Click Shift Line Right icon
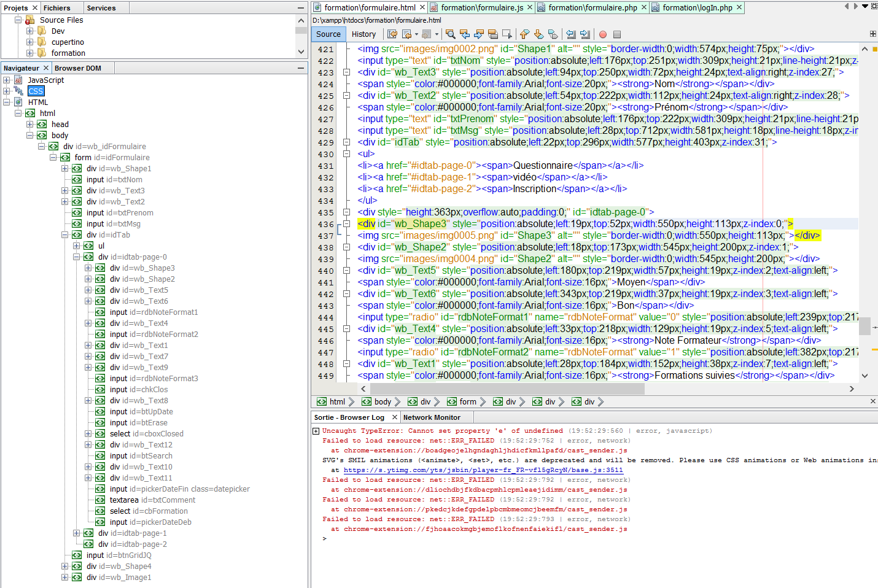The width and height of the screenshot is (878, 588). pos(585,34)
